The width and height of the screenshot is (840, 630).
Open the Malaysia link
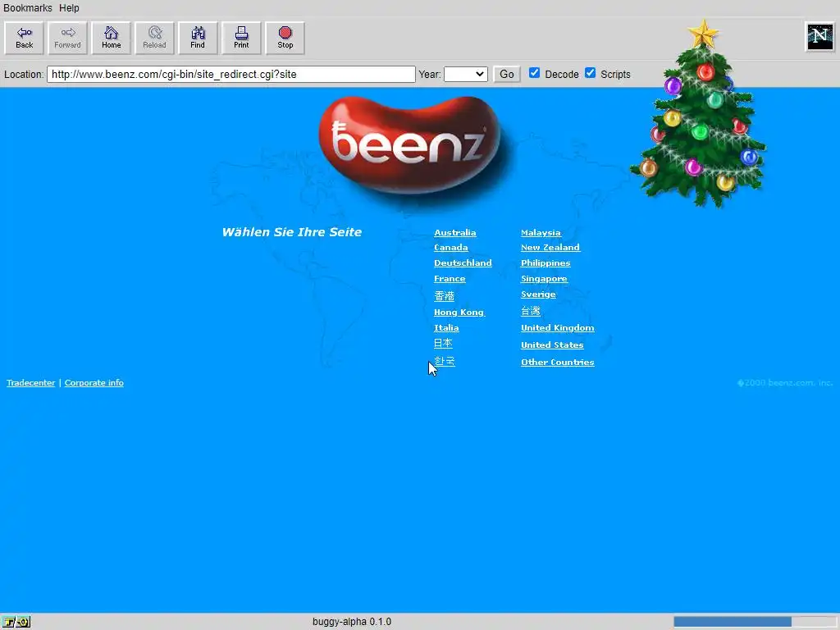pos(541,232)
